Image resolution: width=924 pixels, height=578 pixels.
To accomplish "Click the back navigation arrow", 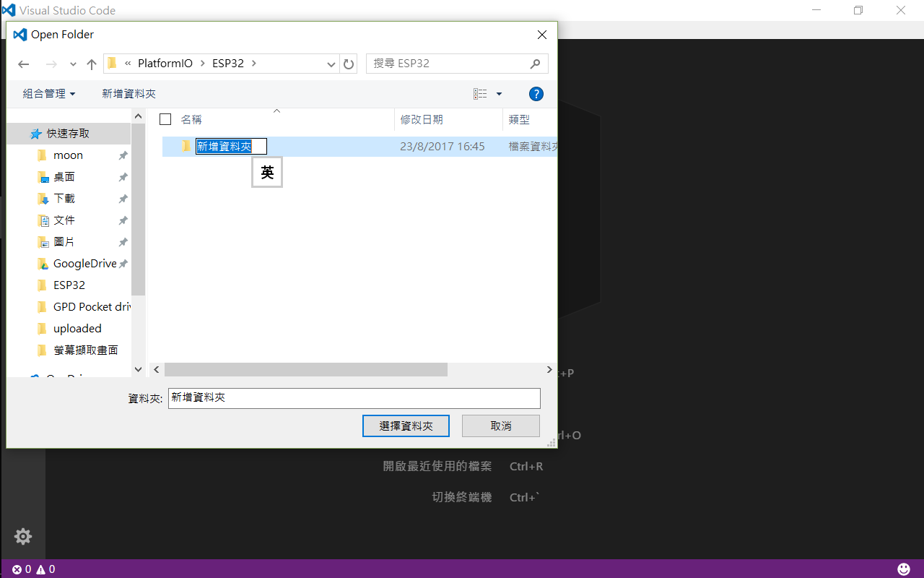I will pos(23,64).
